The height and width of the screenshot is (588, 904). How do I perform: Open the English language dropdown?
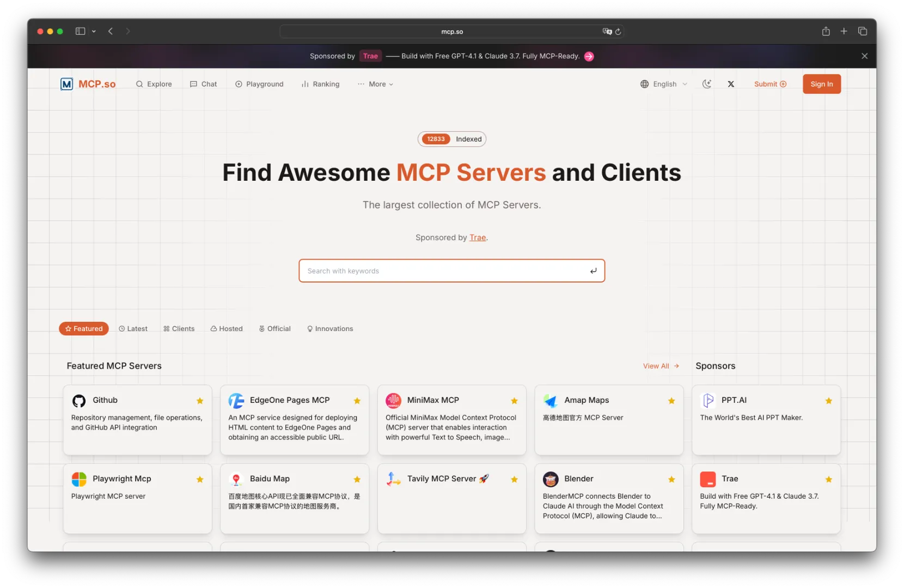(x=664, y=84)
